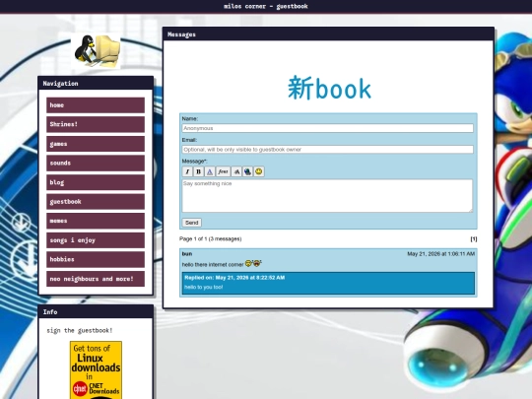The height and width of the screenshot is (399, 532).
Task: Open the smiley emoji picker
Action: [x=259, y=171]
